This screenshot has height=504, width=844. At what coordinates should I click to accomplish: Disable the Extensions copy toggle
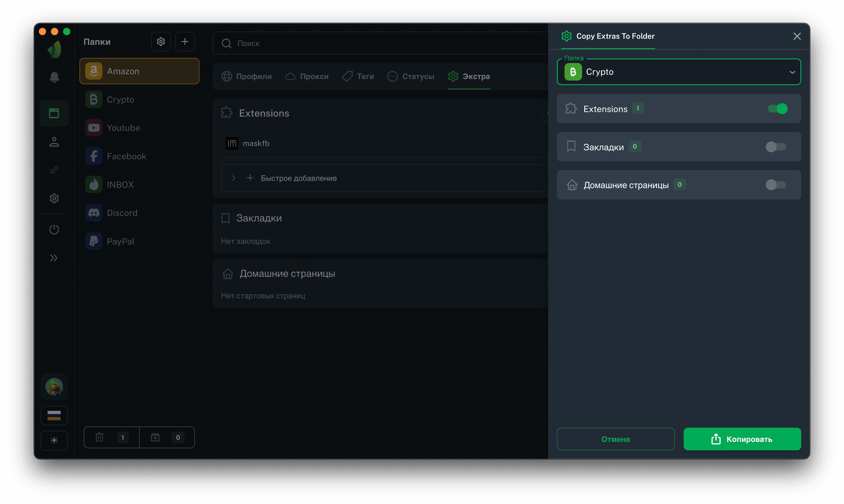coord(777,109)
